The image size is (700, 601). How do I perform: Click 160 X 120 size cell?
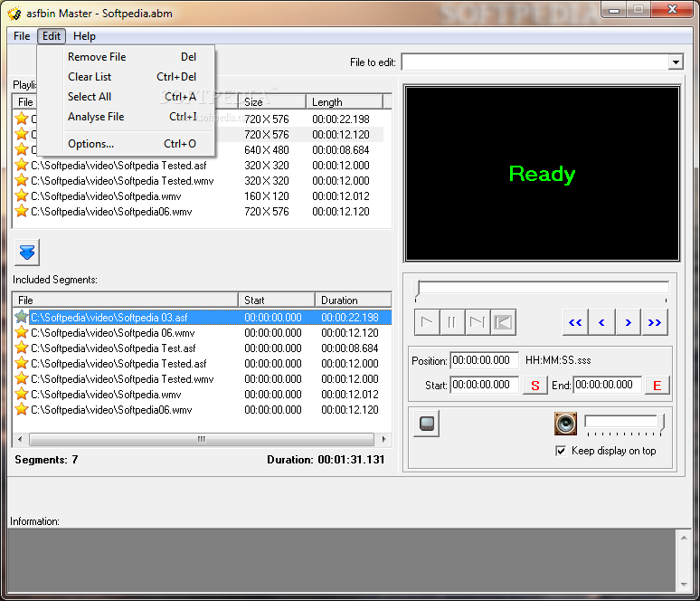pyautogui.click(x=267, y=196)
